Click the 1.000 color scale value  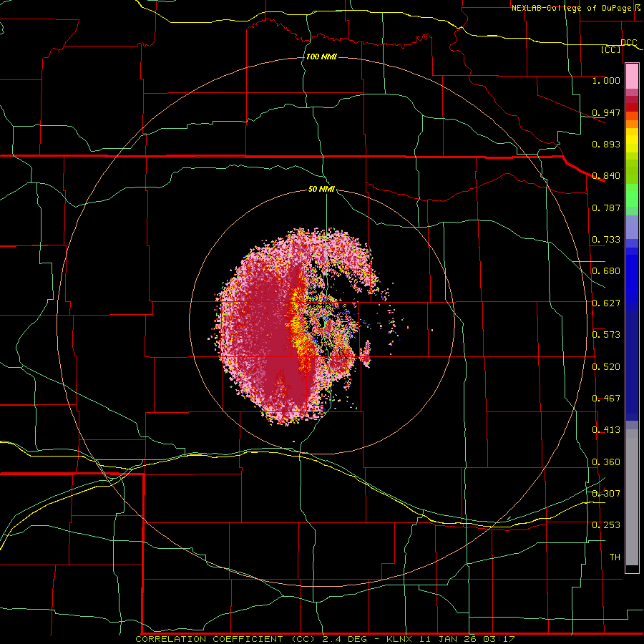tap(606, 80)
